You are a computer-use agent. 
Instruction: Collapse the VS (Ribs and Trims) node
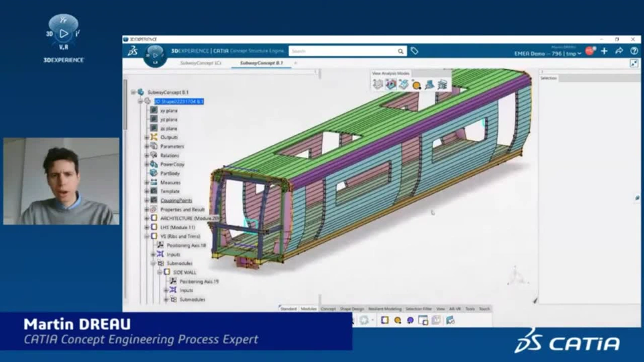coord(147,237)
